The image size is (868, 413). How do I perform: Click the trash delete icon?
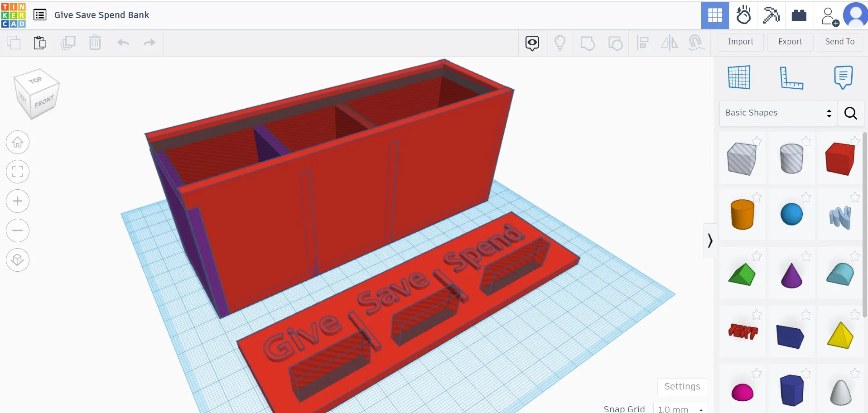pos(95,43)
